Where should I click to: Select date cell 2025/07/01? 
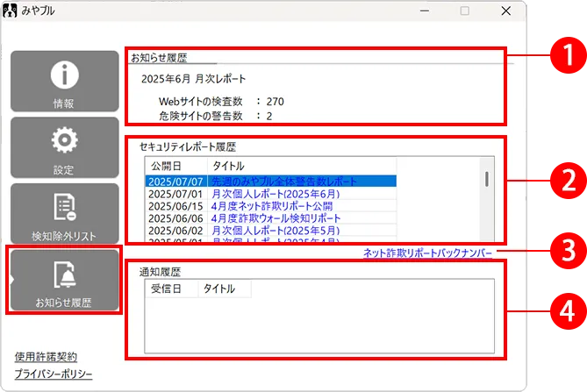point(175,194)
